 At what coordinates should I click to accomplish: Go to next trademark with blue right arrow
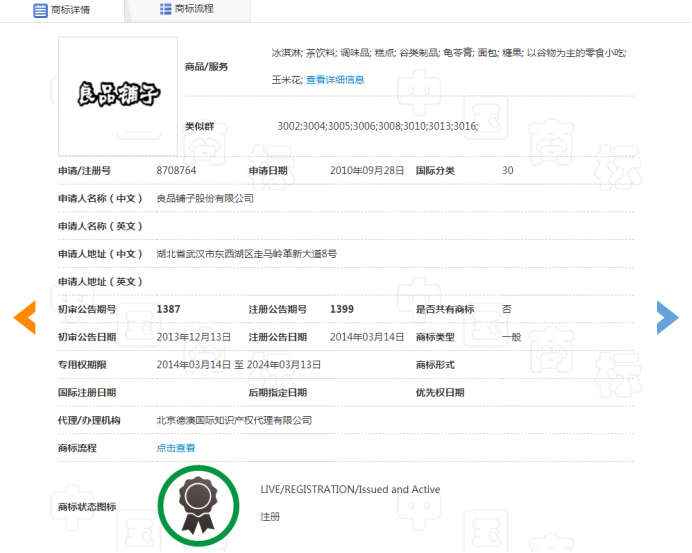point(667,317)
